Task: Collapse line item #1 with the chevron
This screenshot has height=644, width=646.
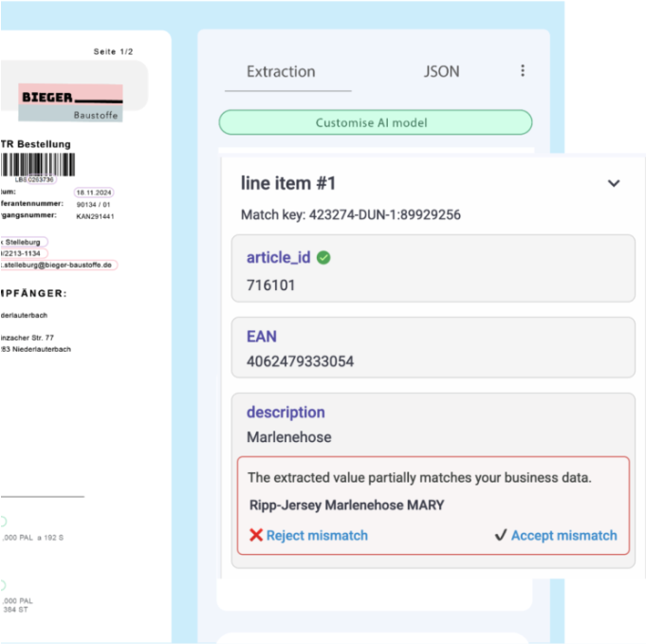Action: pos(614,184)
